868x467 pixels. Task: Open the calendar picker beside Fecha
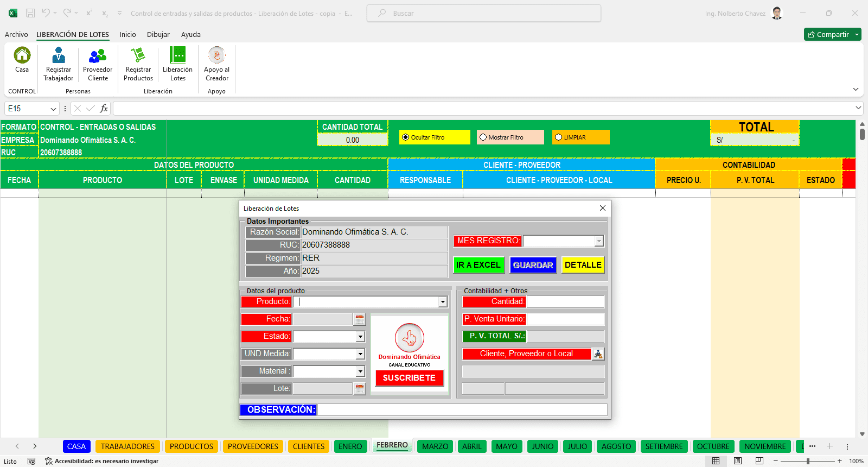coord(359,319)
